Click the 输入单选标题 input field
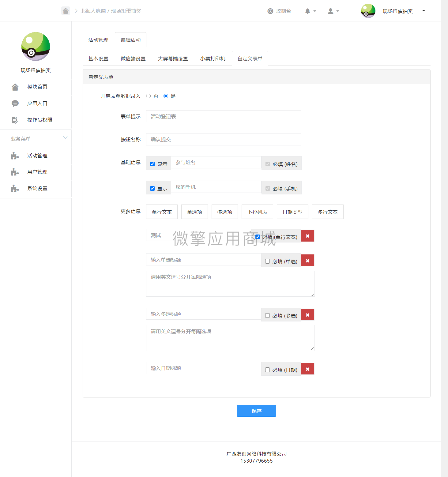The height and width of the screenshot is (477, 448). click(204, 260)
